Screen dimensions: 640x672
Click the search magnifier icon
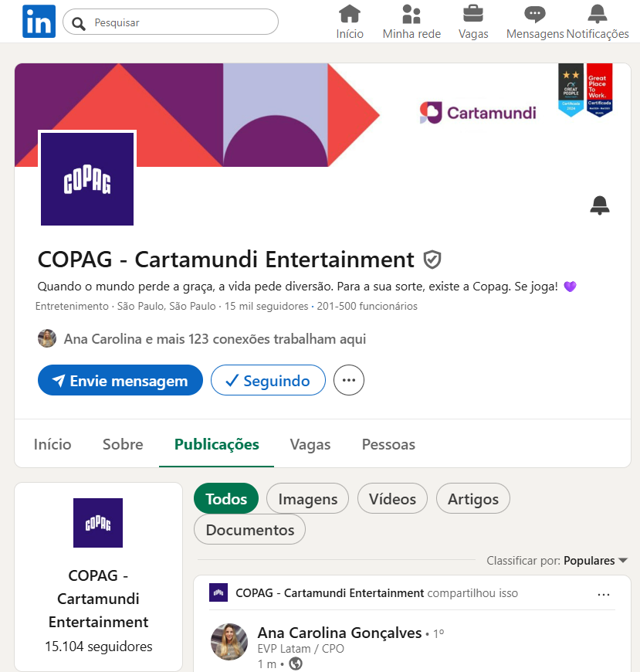point(79,23)
